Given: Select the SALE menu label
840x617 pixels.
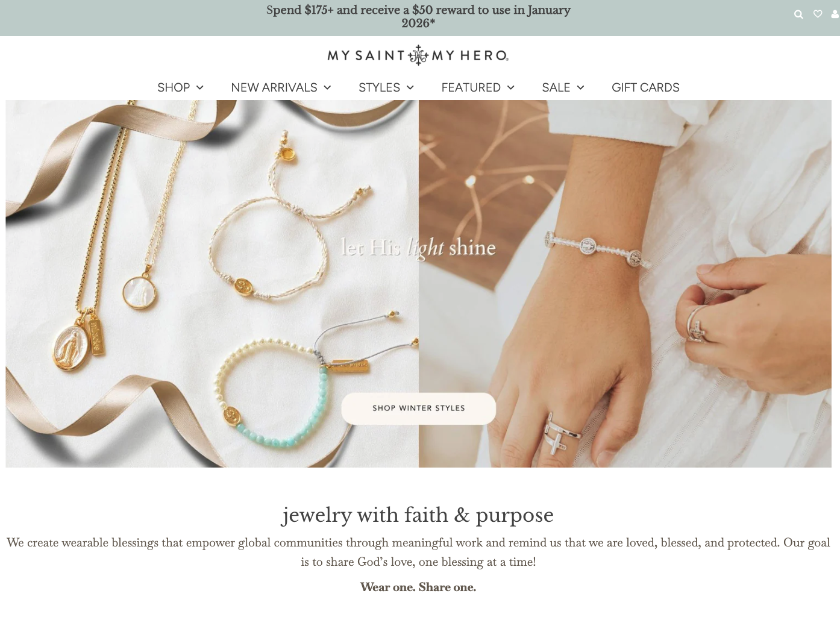Looking at the screenshot, I should pos(556,87).
